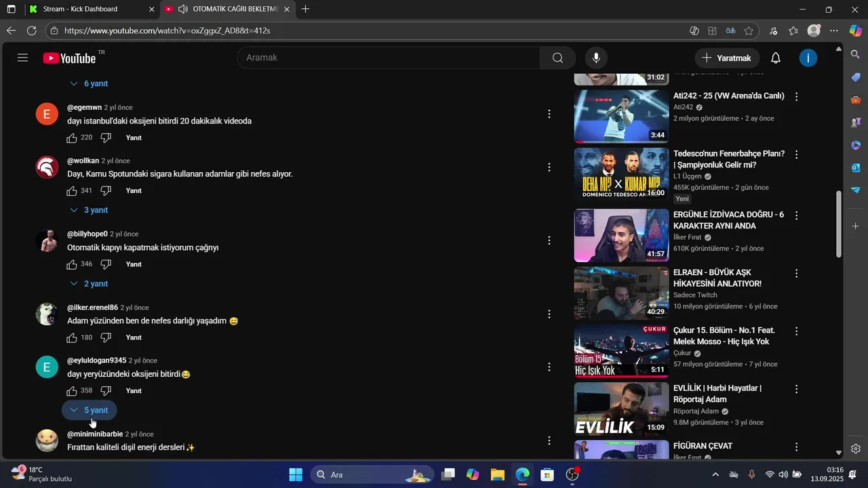Open the YouTube hamburger guide menu
Image resolution: width=868 pixels, height=488 pixels.
(x=22, y=58)
